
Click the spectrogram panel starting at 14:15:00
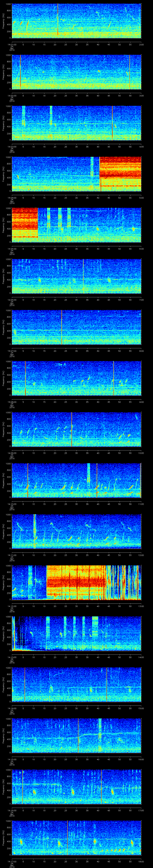pyautogui.click(x=77, y=736)
